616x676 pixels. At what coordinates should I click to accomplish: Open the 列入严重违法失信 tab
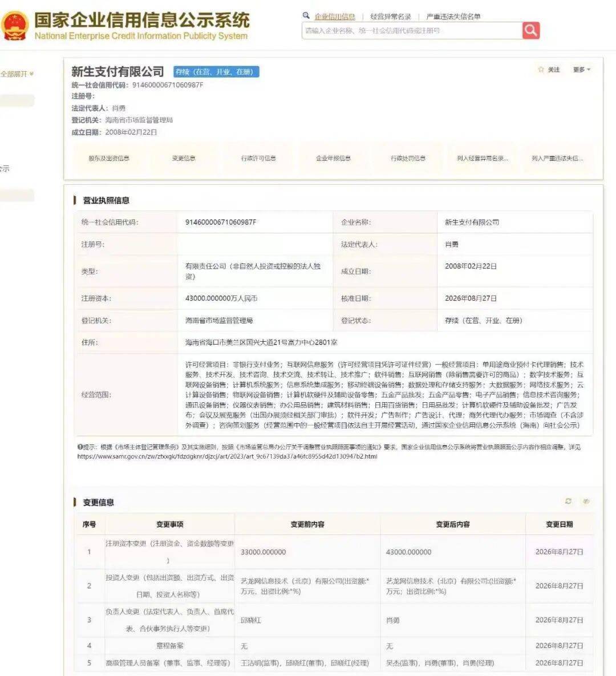pos(557,158)
